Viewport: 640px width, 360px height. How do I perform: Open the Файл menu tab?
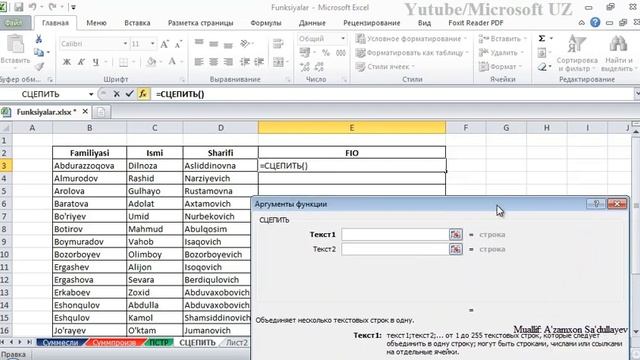coord(15,23)
